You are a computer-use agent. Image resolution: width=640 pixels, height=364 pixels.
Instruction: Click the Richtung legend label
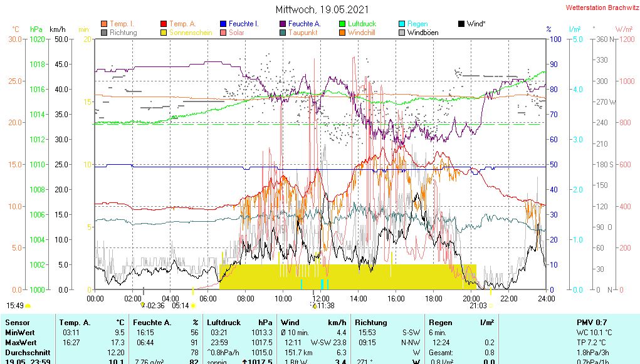click(123, 33)
